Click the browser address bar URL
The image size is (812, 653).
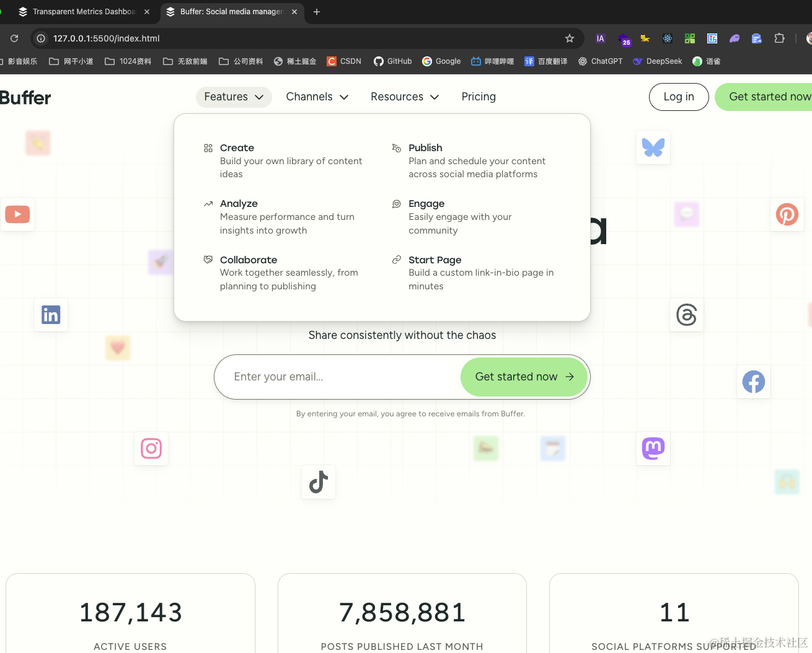[107, 38]
